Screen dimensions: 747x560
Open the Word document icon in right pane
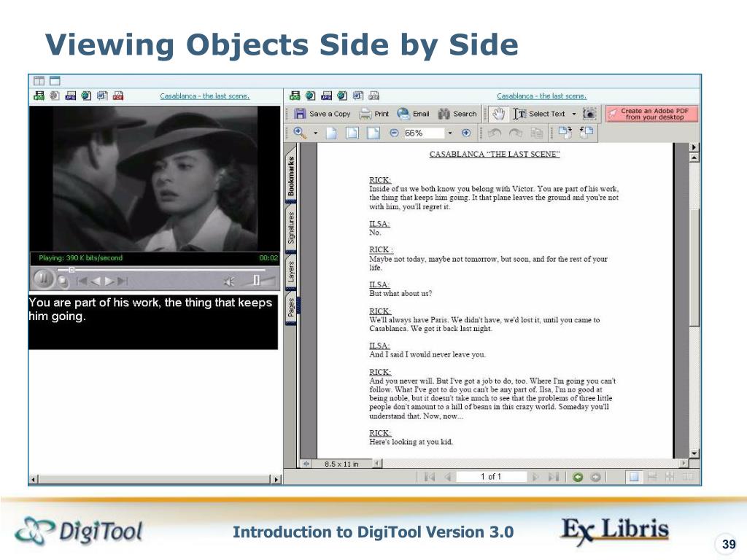(x=358, y=96)
